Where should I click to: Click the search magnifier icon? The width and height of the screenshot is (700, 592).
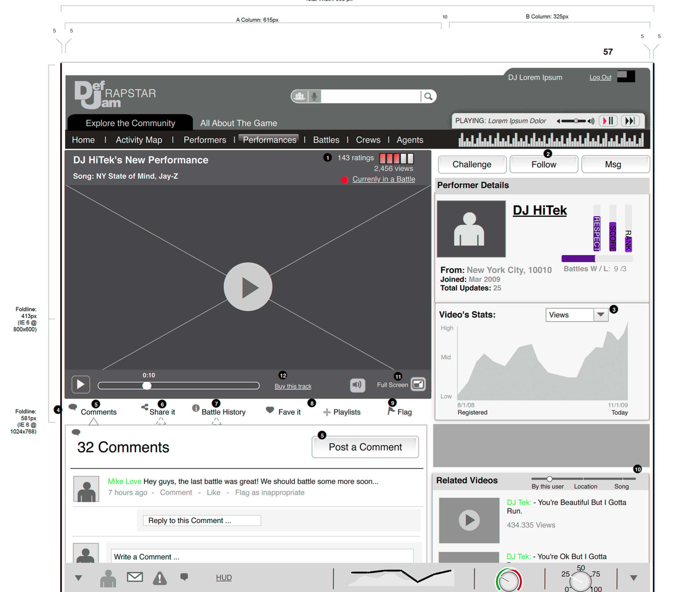click(x=428, y=97)
